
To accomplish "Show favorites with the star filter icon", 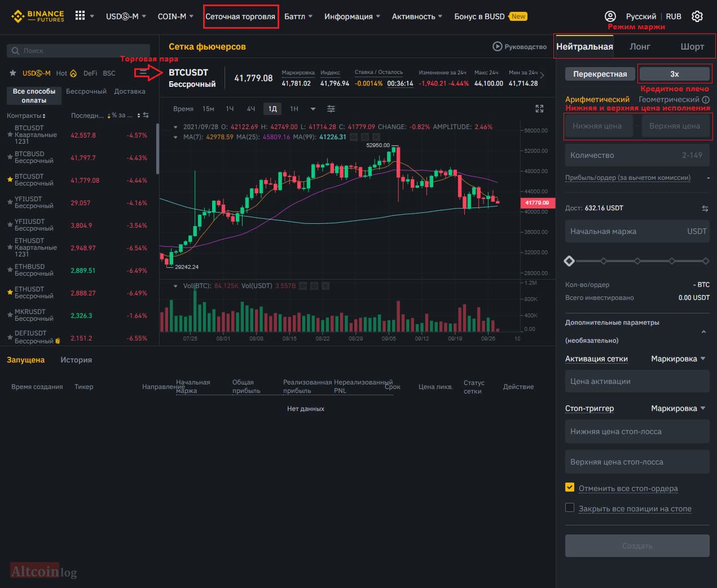I will 12,73.
